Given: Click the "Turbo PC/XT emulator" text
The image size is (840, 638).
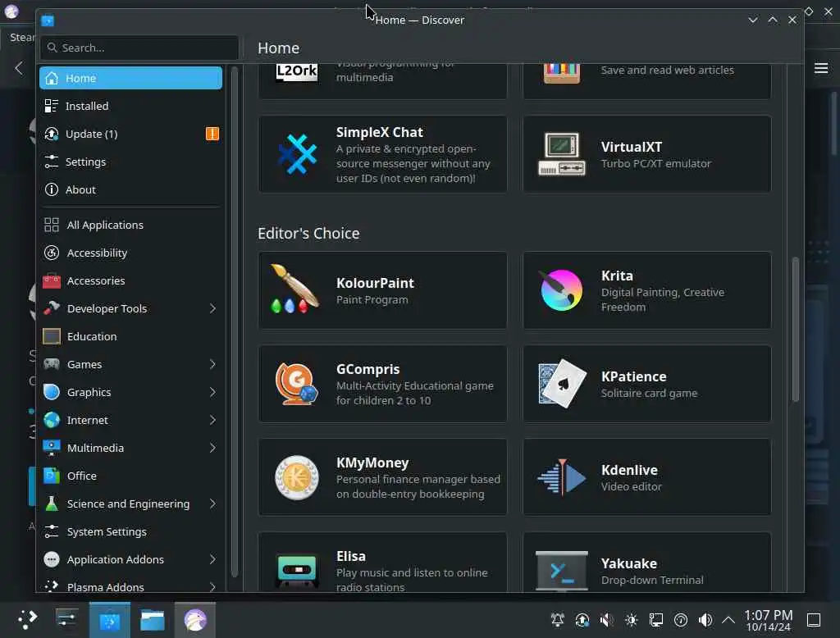Looking at the screenshot, I should [656, 163].
